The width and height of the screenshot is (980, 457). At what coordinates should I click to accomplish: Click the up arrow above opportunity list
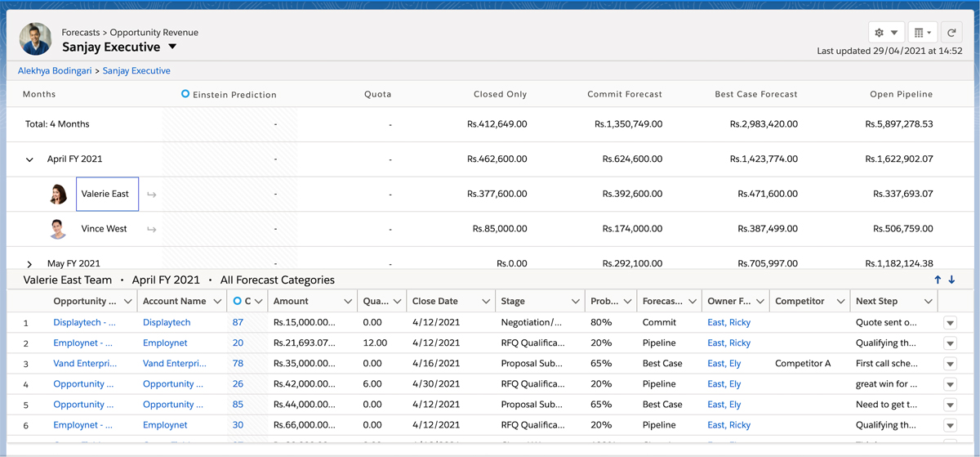point(938,280)
